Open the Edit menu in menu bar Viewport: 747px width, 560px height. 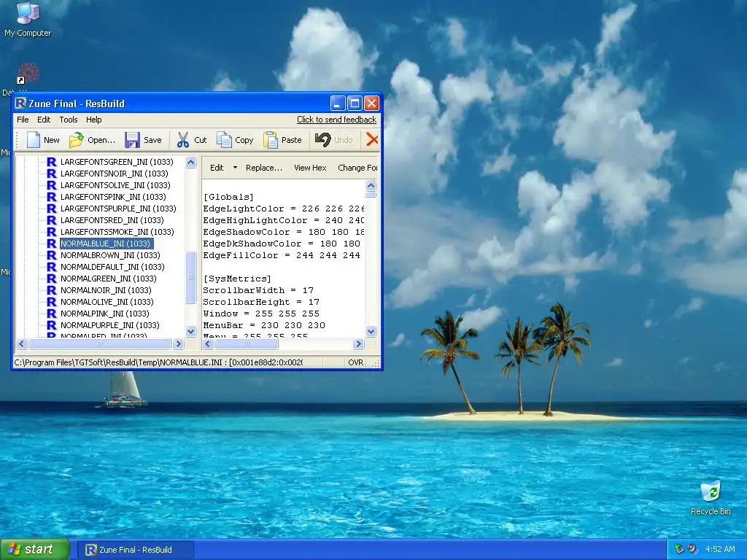(x=44, y=120)
